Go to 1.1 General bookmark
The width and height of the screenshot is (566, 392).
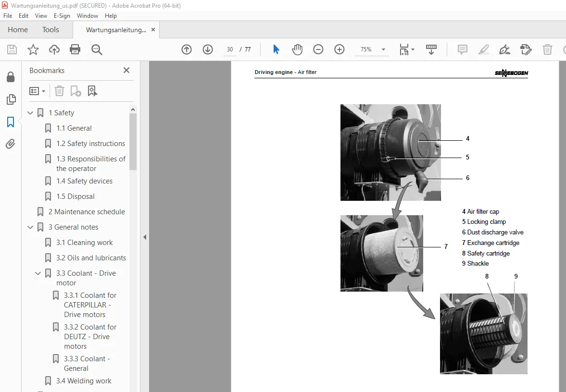pos(74,128)
